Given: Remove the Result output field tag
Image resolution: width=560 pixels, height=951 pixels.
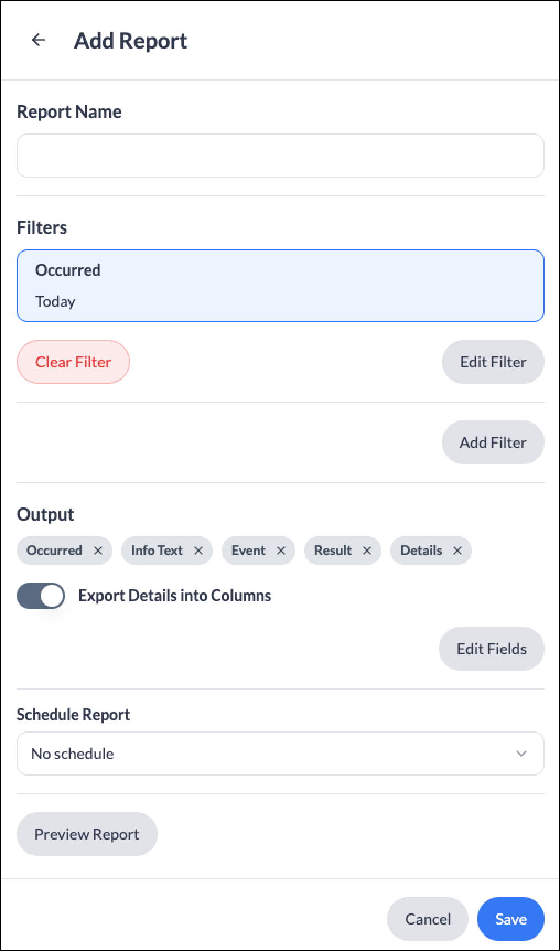Looking at the screenshot, I should 367,551.
